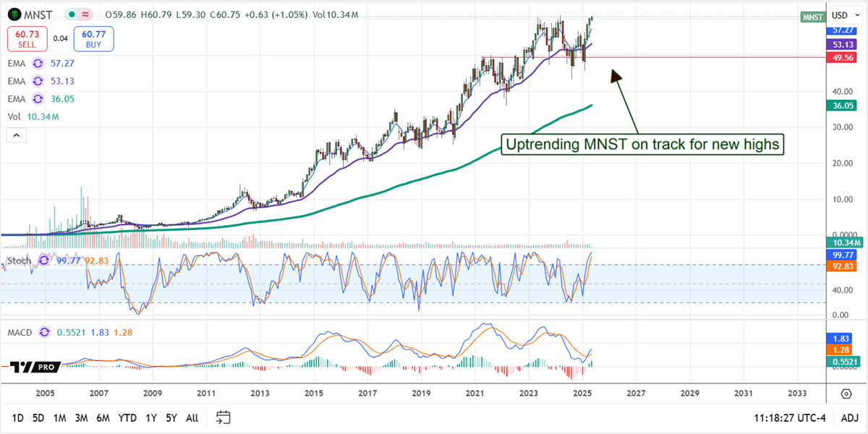Viewport: 868px width, 434px height.
Task: Open chart scale settings gear icon
Action: click(x=846, y=393)
